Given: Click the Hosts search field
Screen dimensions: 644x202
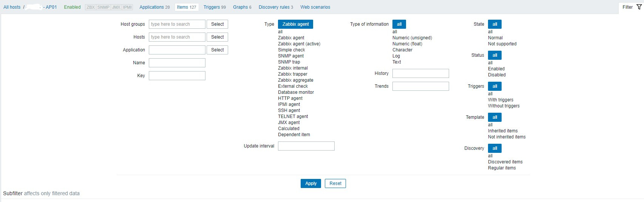Looking at the screenshot, I should point(177,37).
